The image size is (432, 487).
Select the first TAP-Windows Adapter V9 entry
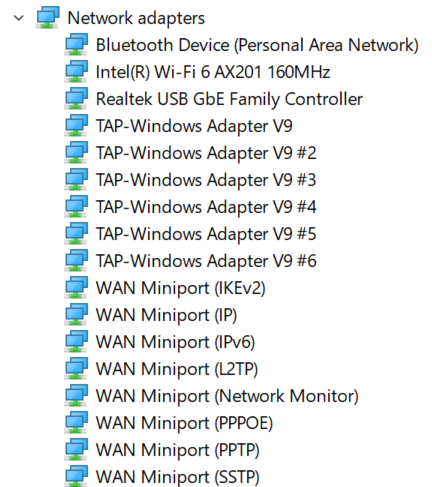194,126
